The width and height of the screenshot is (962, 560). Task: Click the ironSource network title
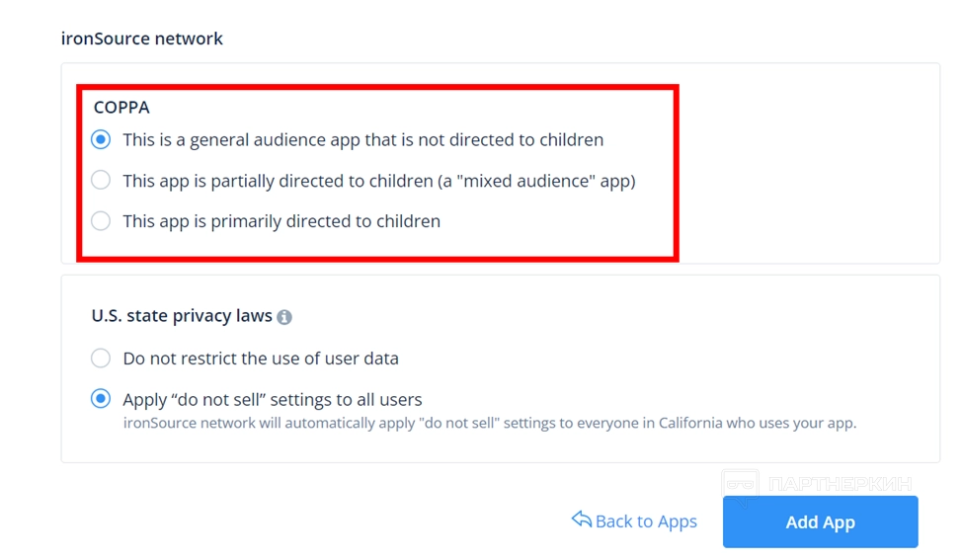pyautogui.click(x=142, y=39)
